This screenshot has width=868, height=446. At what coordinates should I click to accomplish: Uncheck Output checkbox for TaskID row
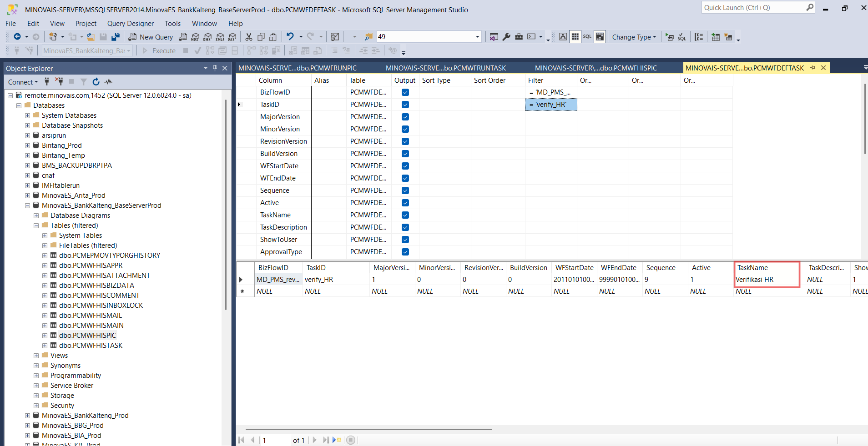[405, 105]
